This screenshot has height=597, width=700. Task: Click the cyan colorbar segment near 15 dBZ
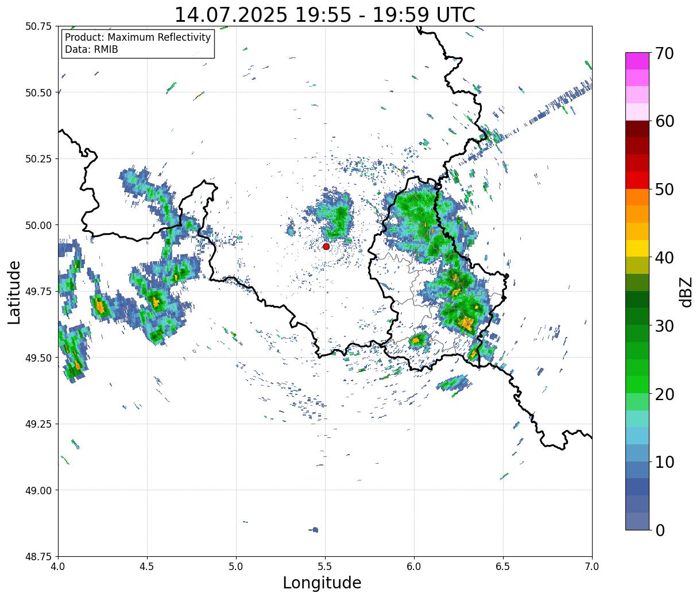coord(637,436)
